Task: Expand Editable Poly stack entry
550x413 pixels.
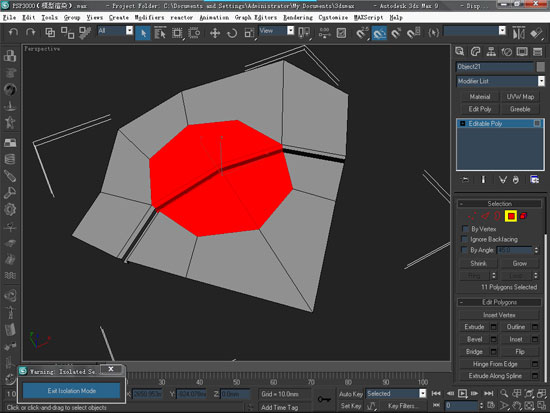Action: pyautogui.click(x=462, y=124)
